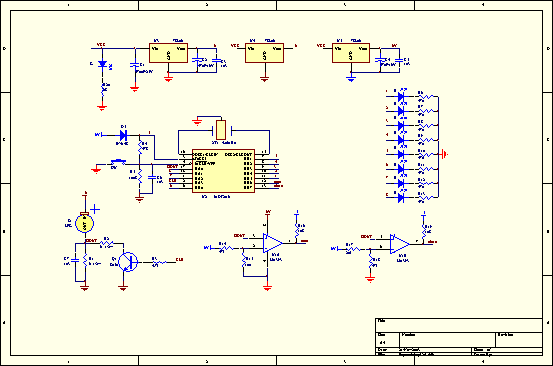The width and height of the screenshot is (553, 366).
Task: Select the round yellow buzzer symbol
Action: pos(85,223)
